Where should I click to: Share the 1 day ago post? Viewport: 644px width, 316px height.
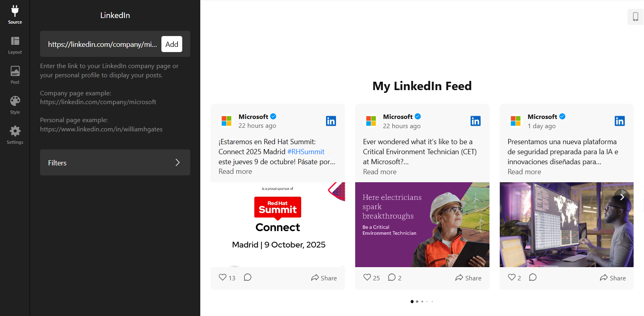coord(613,278)
